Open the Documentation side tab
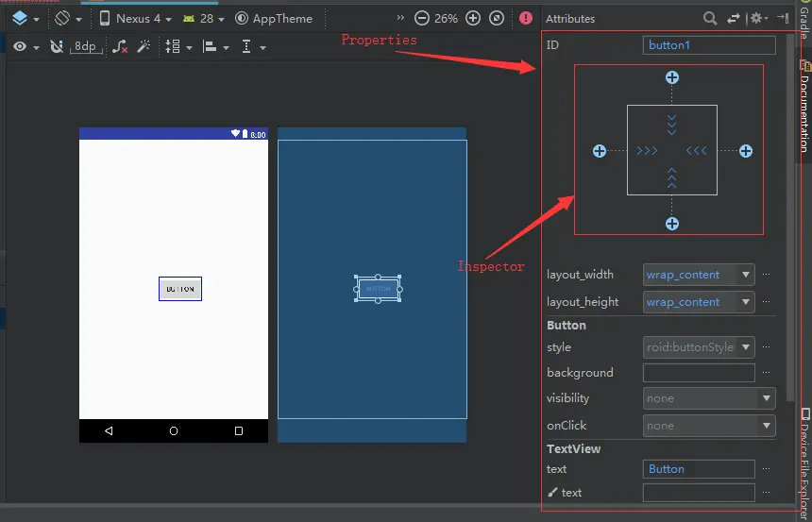This screenshot has width=812, height=522. (804, 108)
